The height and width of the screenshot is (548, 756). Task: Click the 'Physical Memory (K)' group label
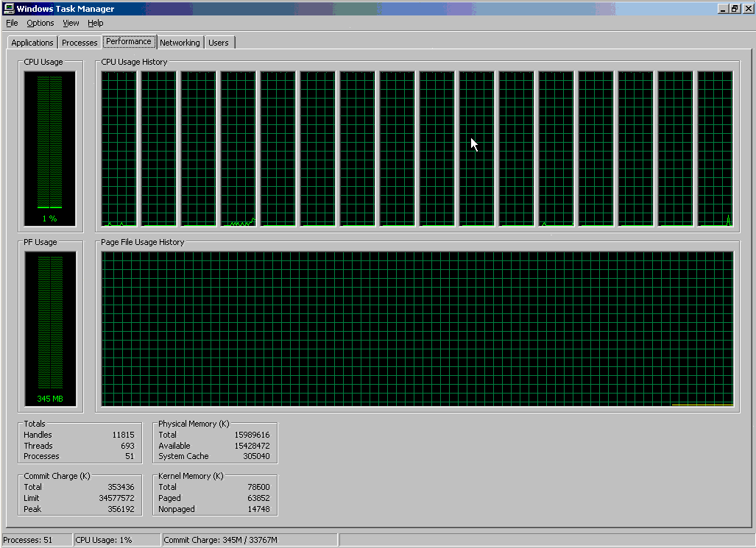(x=194, y=424)
